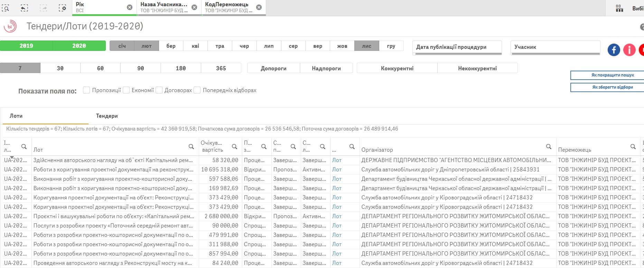Image resolution: width=644 pixels, height=268 pixels.
Task: Enable the Пропозиції checkbox
Action: [x=86, y=90]
